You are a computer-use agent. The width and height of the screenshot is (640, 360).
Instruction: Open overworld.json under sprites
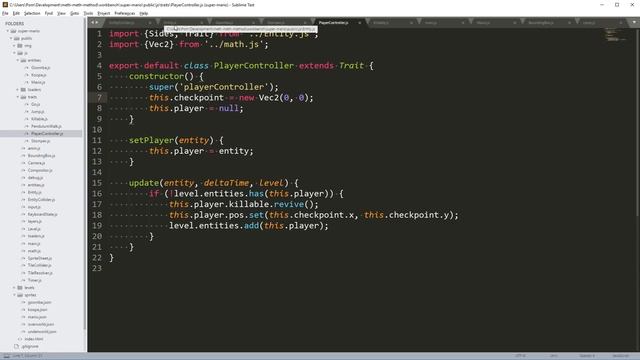tap(41, 324)
